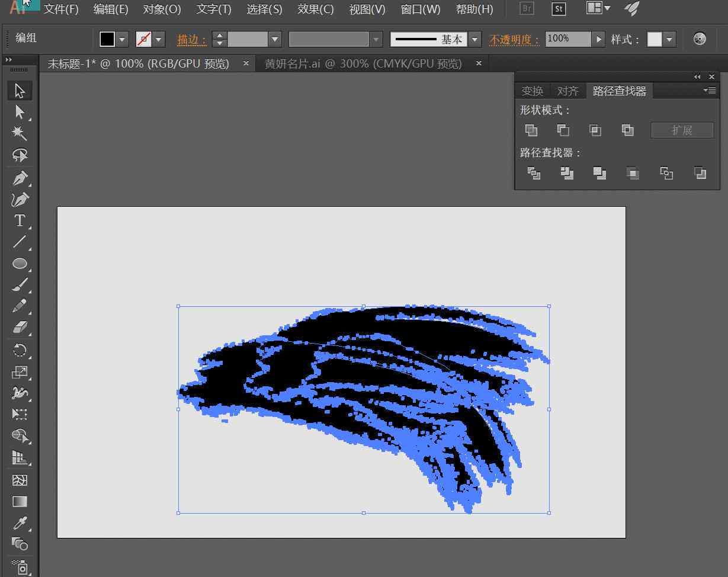Screen dimensions: 728x577
Task: Select the Lasso tool
Action: [x=20, y=155]
